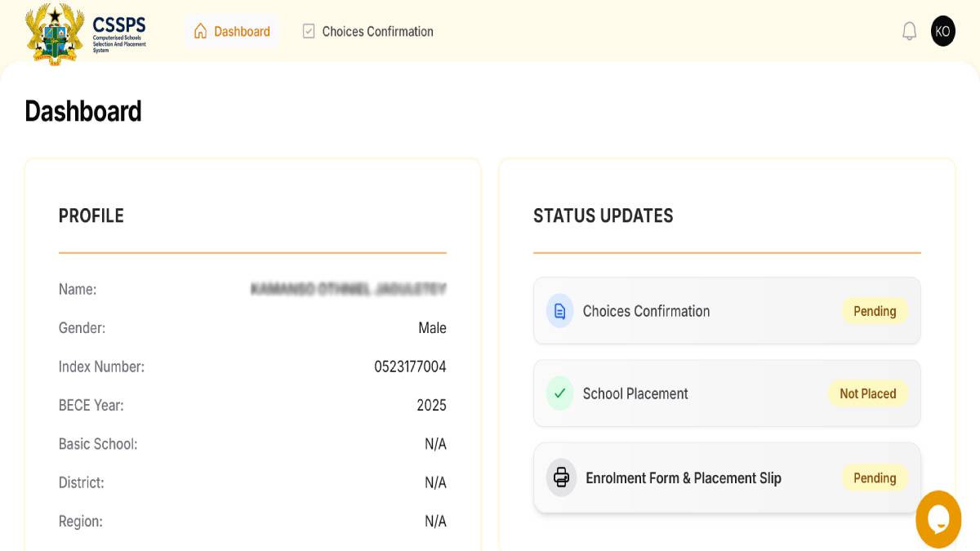Switch to the Choices Confirmation tab
Image resolution: width=980 pixels, height=551 pixels.
(x=377, y=31)
